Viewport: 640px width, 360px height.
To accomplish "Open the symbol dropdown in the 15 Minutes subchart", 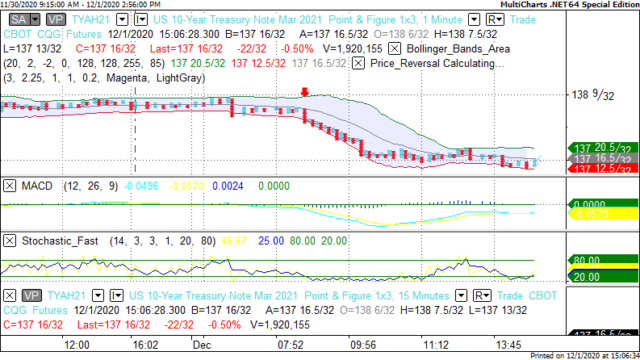I will pyautogui.click(x=98, y=296).
